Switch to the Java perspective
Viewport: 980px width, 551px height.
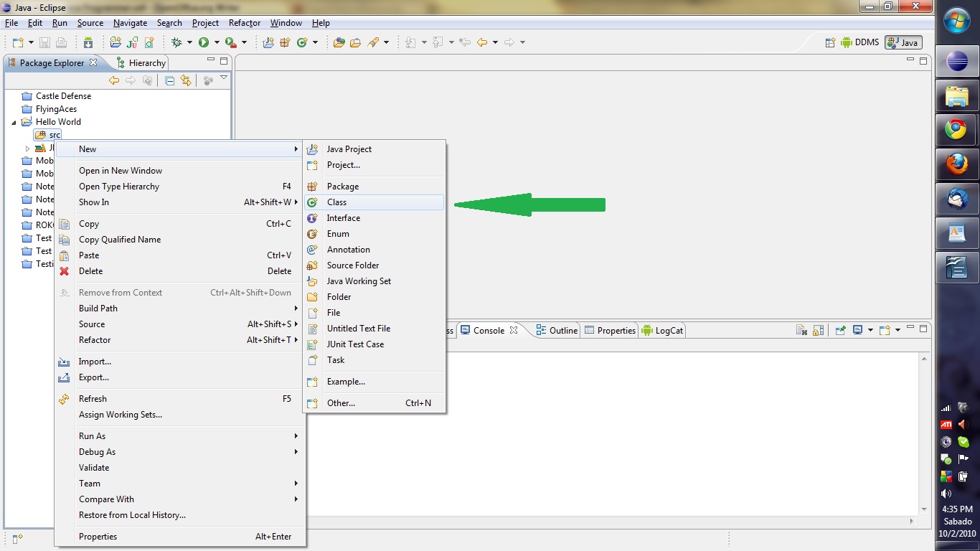tap(903, 42)
